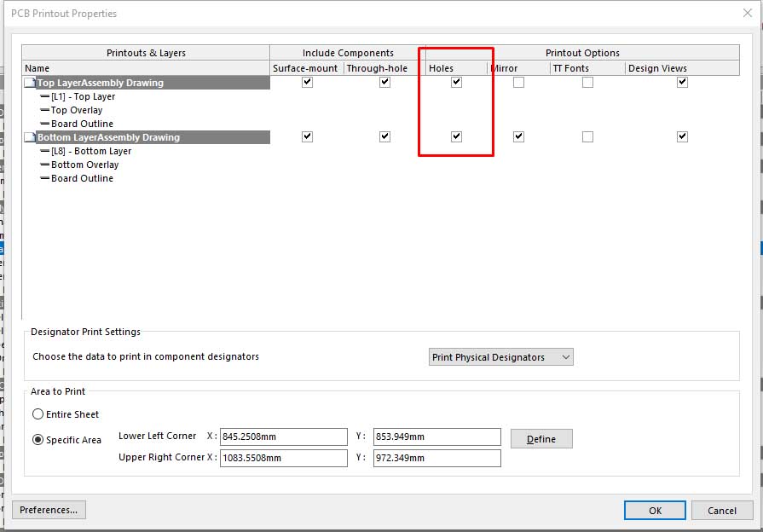Toggle Surface-mount for Top LayerAssembly Drawing
The width and height of the screenshot is (763, 532).
tap(307, 83)
